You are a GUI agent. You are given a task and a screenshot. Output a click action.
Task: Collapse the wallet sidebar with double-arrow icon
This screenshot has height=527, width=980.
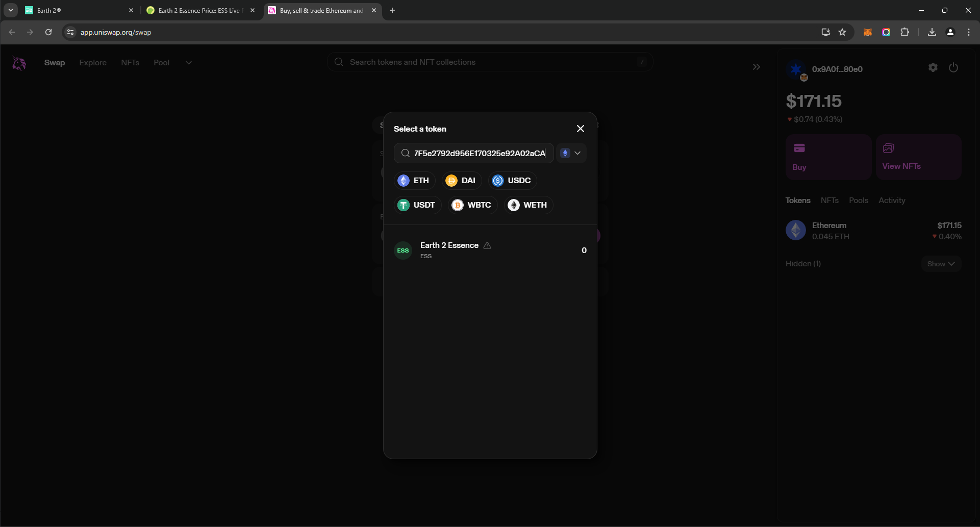[x=756, y=67]
